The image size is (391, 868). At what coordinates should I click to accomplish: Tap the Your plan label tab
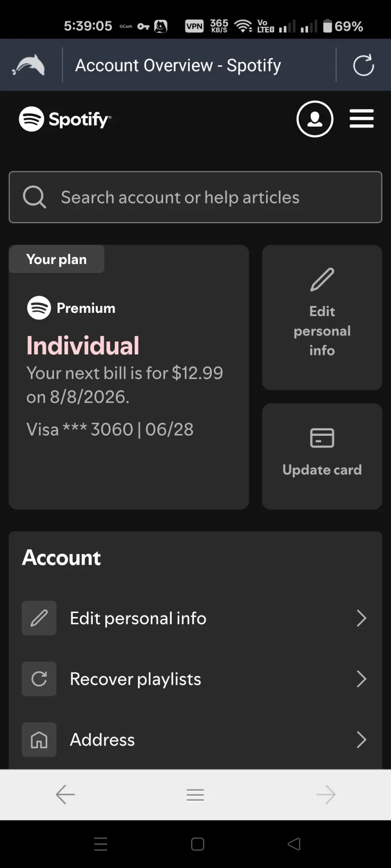pos(57,259)
